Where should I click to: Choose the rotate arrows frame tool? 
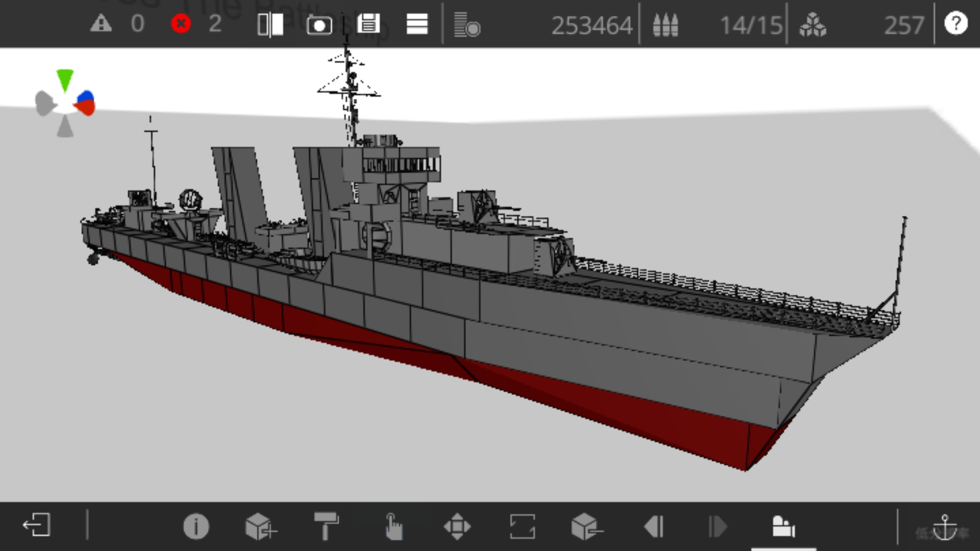coord(522,526)
